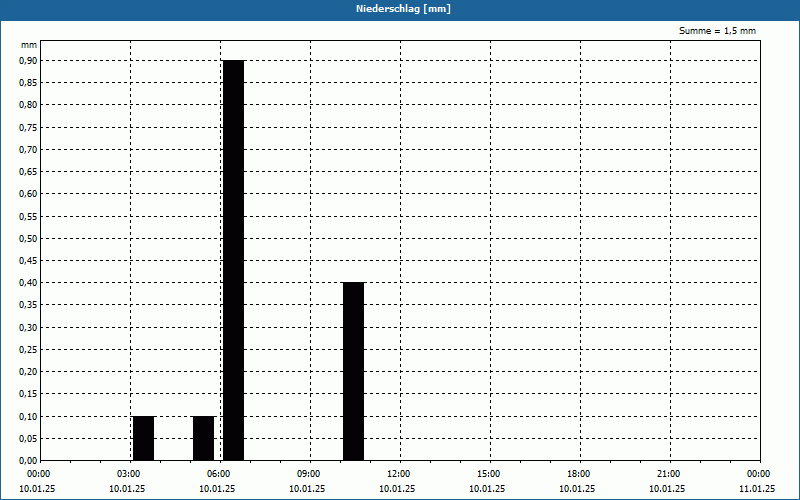
Task: Click the Niederschlag [mm] chart title
Action: coord(403,9)
